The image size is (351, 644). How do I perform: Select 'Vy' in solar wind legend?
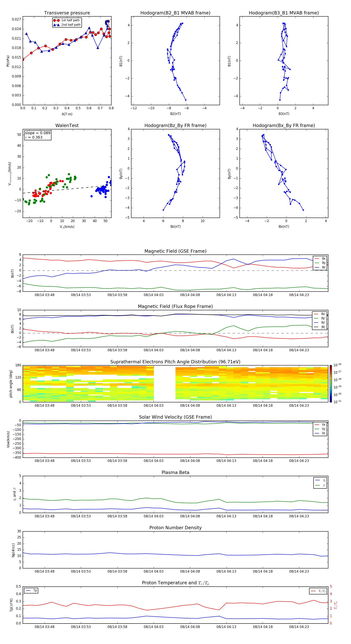[320, 429]
